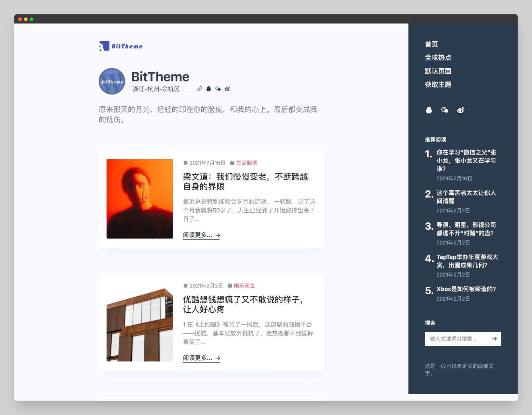Submit search with the arrow button

(494, 339)
